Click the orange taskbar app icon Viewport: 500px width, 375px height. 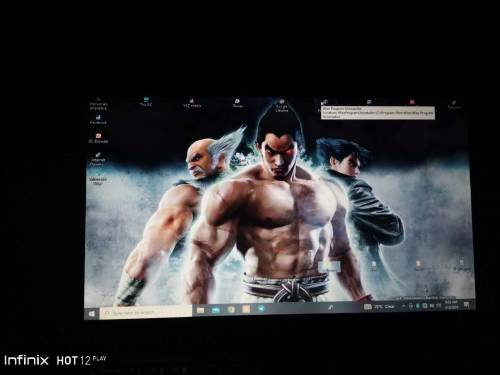246,309
